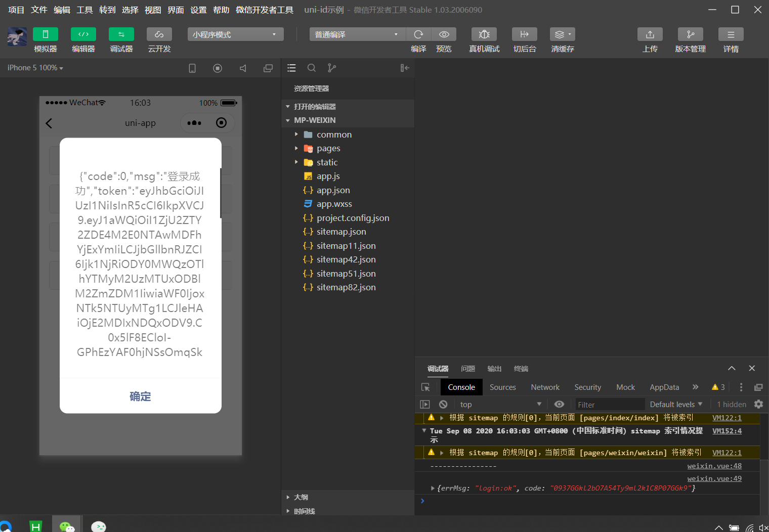This screenshot has height=532, width=769.
Task: Toggle the simulator panel button
Action: tap(46, 34)
